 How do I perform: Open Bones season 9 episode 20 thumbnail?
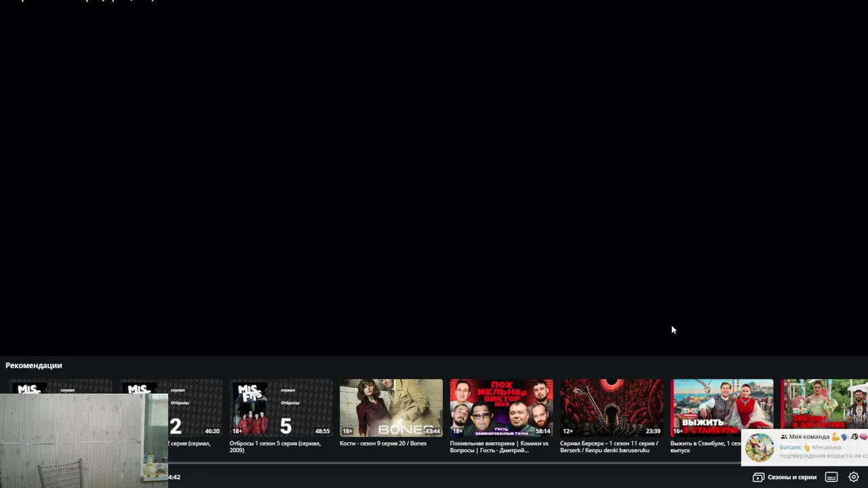pos(391,407)
